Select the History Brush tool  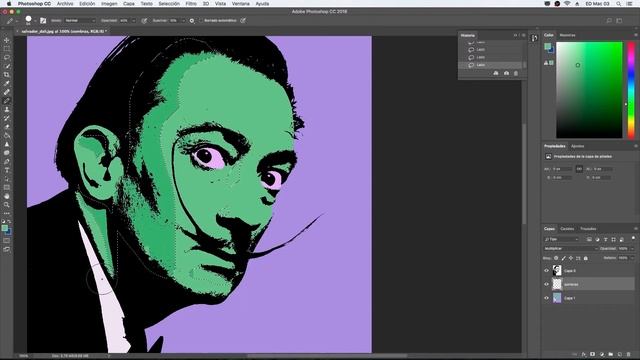pyautogui.click(x=7, y=118)
